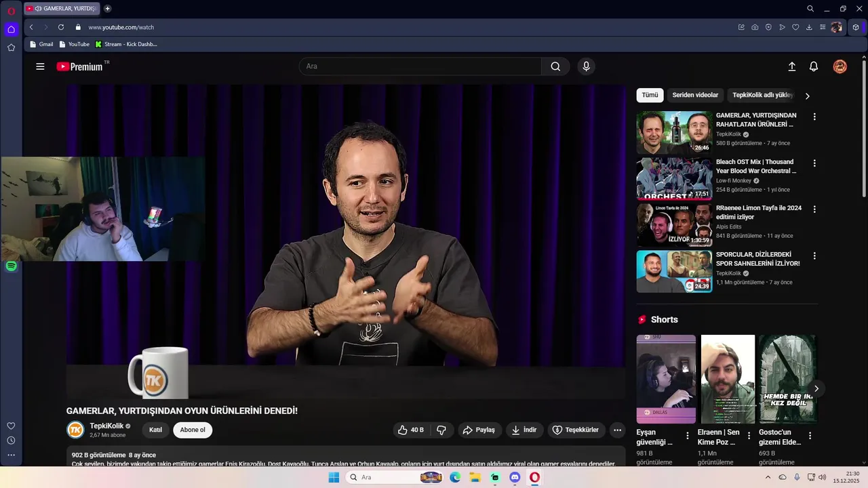Select the Tümü filter chip
Viewport: 868px width, 488px height.
[x=650, y=95]
